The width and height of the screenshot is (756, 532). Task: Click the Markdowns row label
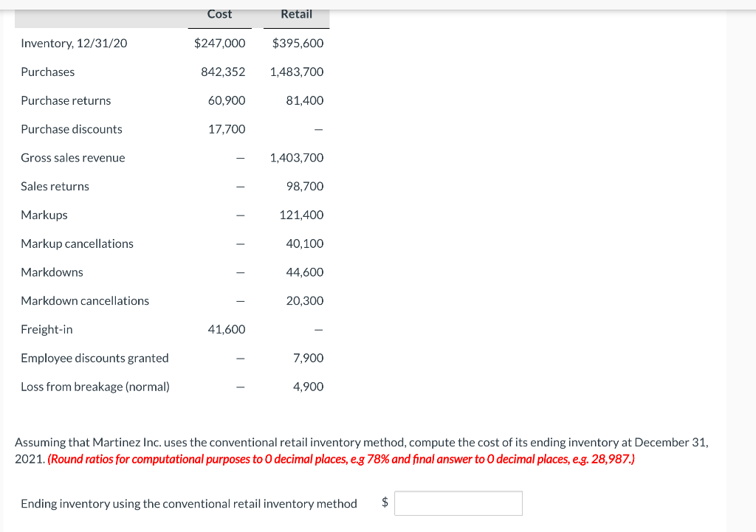[x=52, y=272]
